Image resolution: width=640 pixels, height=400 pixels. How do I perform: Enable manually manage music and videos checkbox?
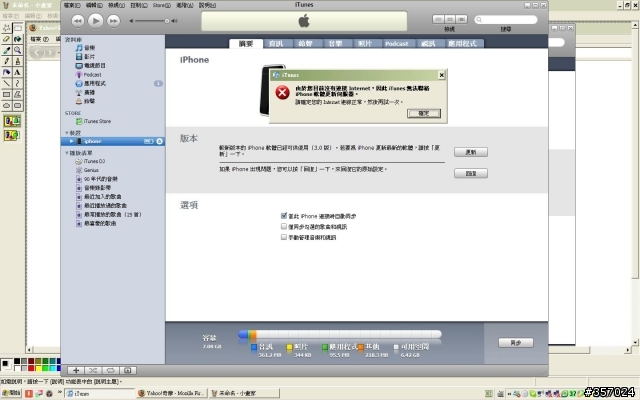pos(284,237)
